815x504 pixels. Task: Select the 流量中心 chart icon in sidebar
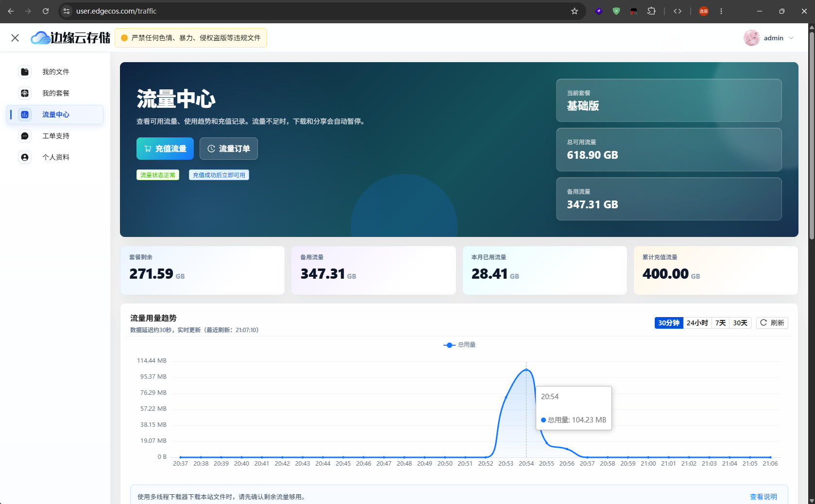click(25, 115)
